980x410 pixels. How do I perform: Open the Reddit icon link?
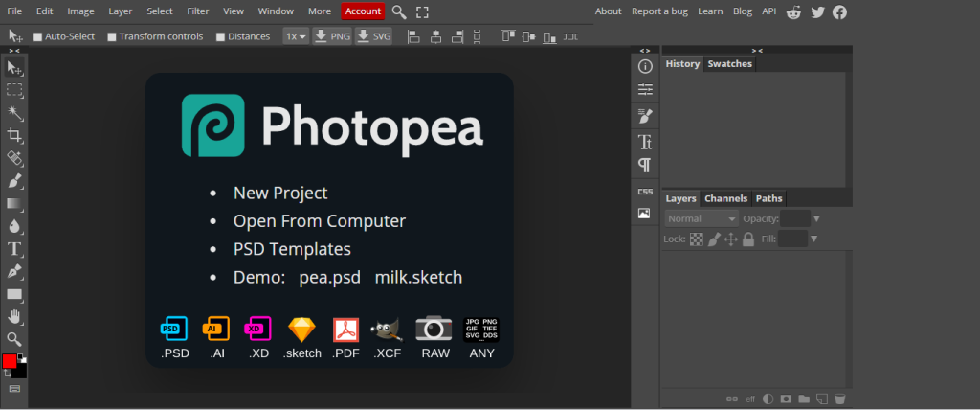[793, 11]
